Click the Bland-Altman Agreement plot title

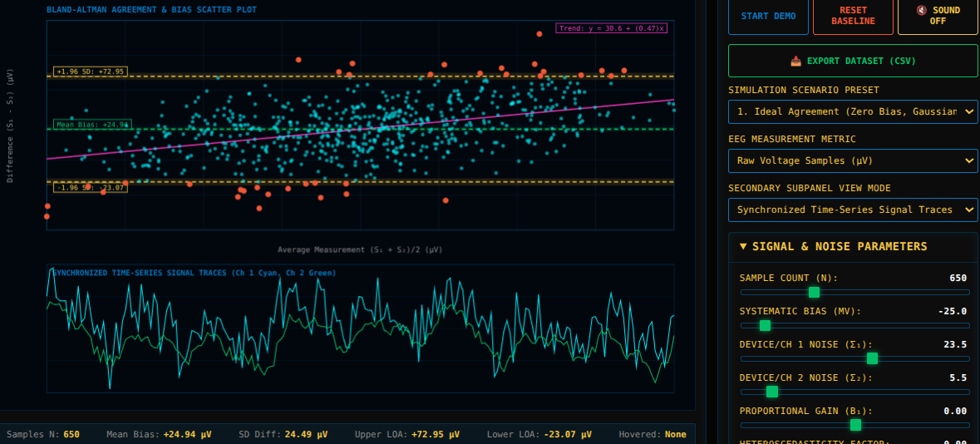151,9
